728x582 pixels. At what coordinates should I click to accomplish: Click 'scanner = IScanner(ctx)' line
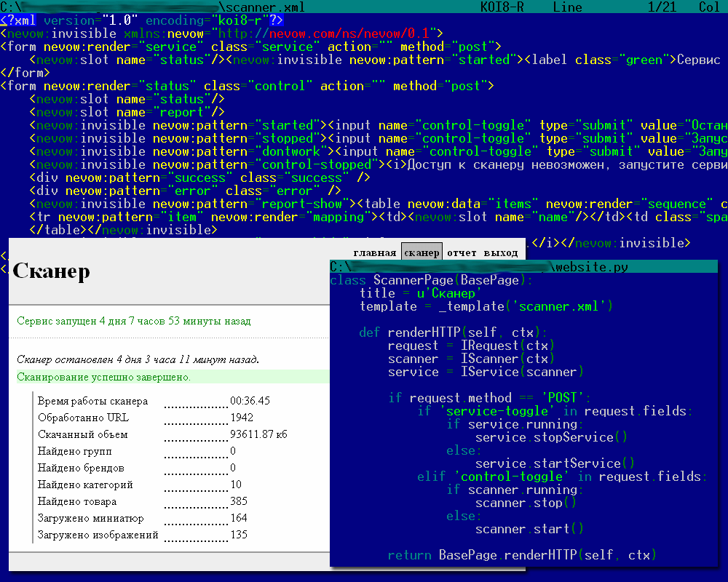coord(471,359)
